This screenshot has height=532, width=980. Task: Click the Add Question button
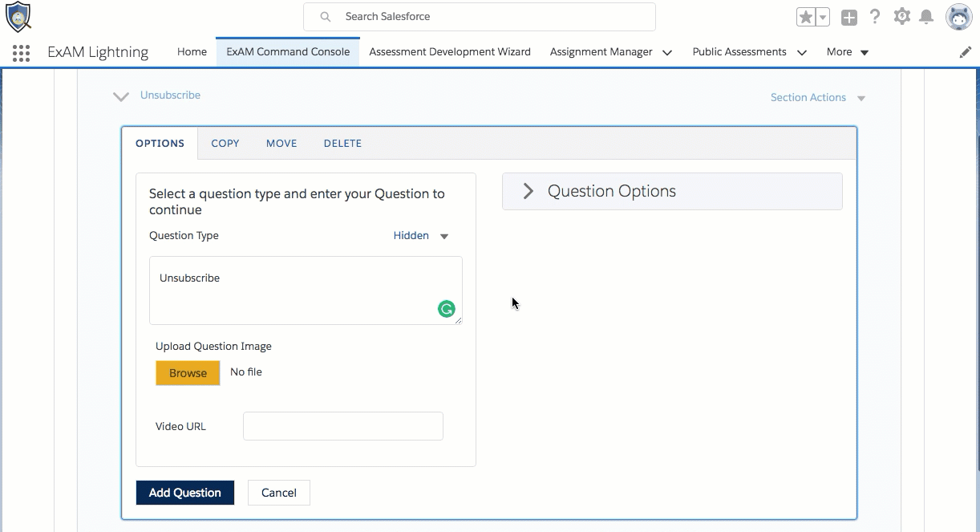tap(185, 493)
